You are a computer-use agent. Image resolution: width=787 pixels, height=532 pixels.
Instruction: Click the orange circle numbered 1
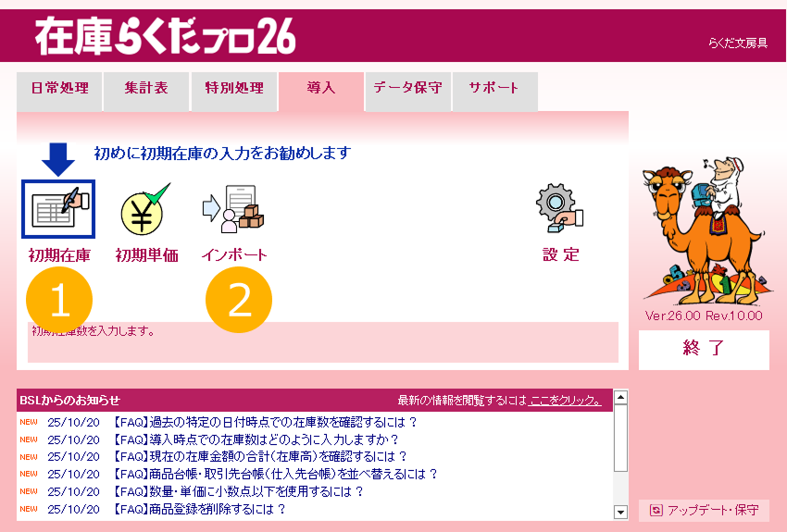click(59, 300)
